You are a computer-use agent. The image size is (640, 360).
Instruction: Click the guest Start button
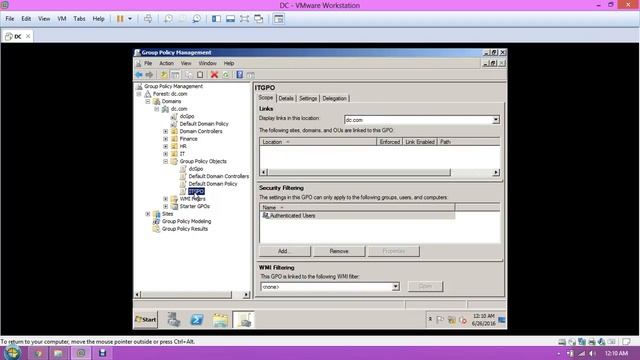pos(146,320)
